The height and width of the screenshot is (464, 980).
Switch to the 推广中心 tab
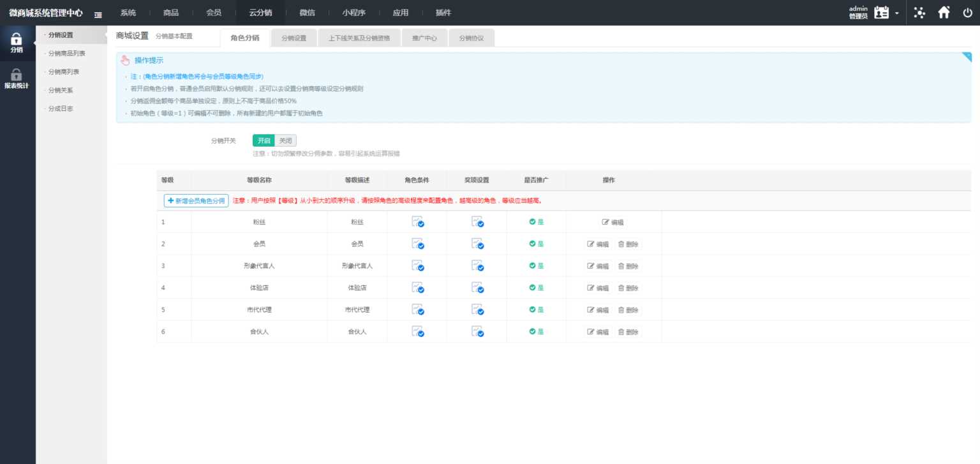[424, 38]
